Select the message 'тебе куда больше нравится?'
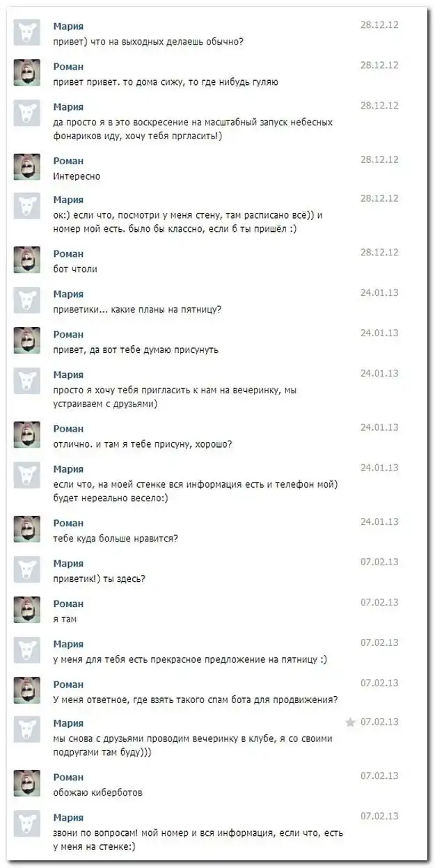The width and height of the screenshot is (435, 868). 116,537
